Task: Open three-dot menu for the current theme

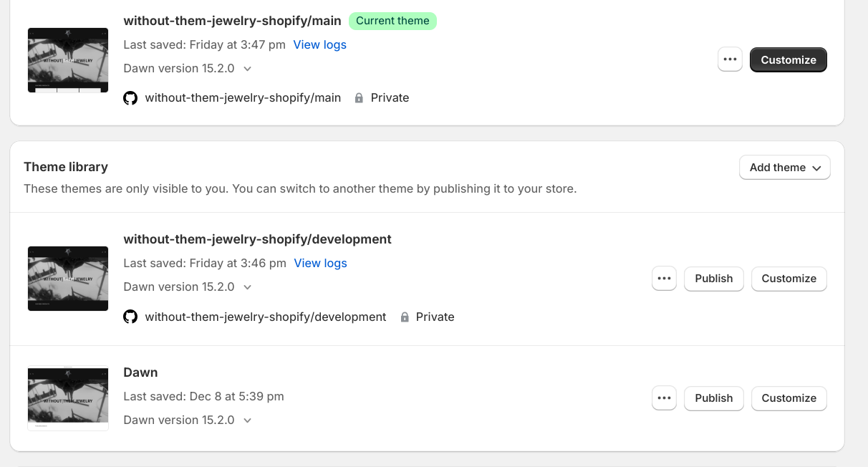Action: (730, 60)
